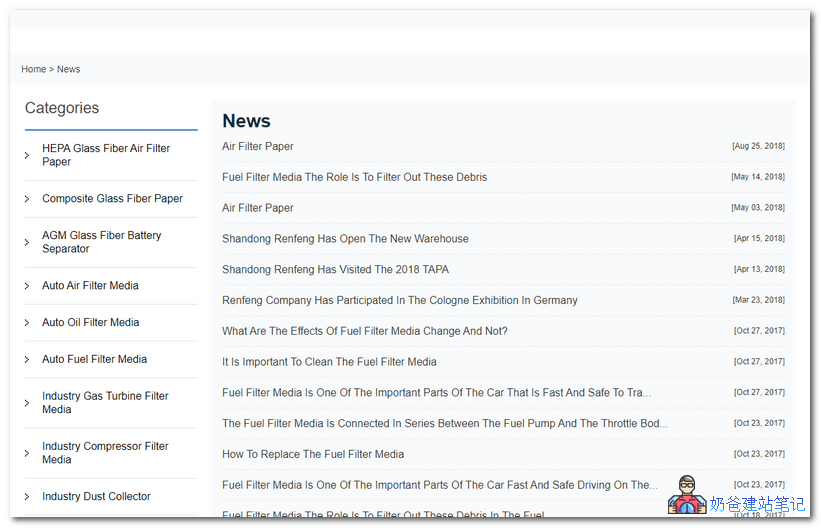Click the arrow icon next to Auto Air Filter Media
821x528 pixels.
(27, 286)
